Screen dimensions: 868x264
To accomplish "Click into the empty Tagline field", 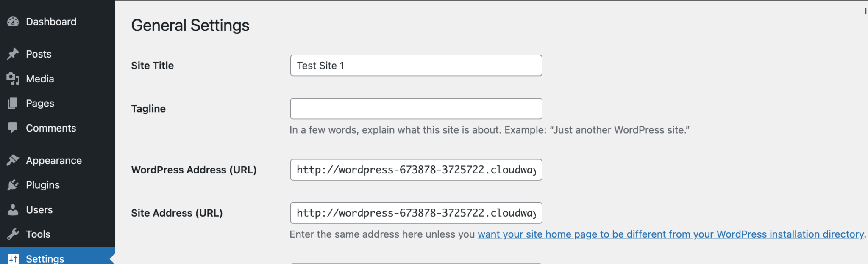I will pyautogui.click(x=416, y=109).
